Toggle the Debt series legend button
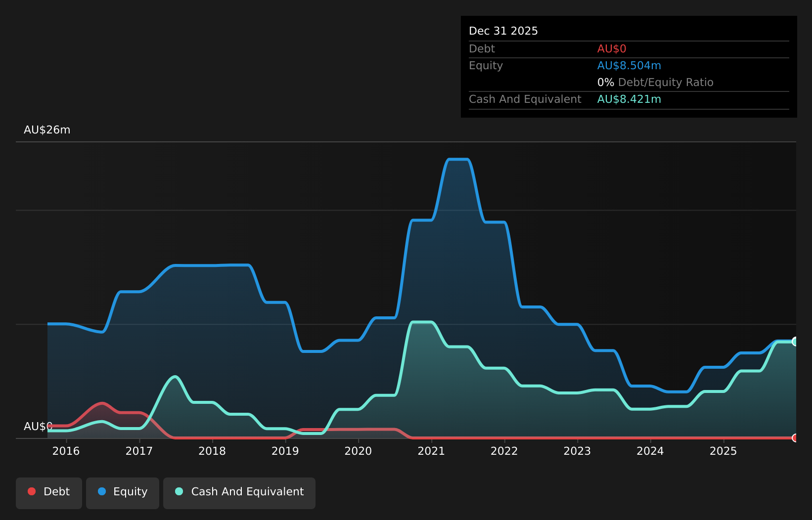812x520 pixels. 49,493
